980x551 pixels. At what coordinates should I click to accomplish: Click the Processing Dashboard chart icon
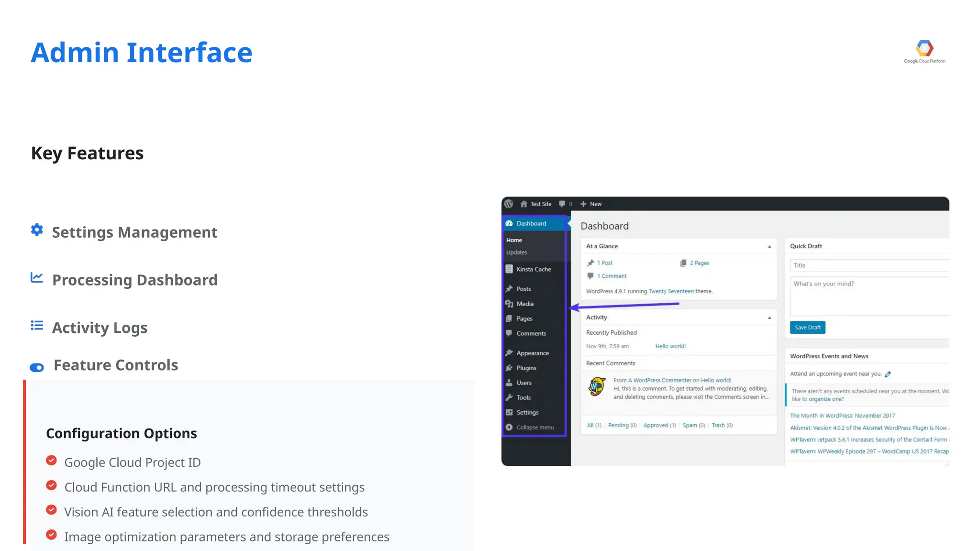click(37, 277)
